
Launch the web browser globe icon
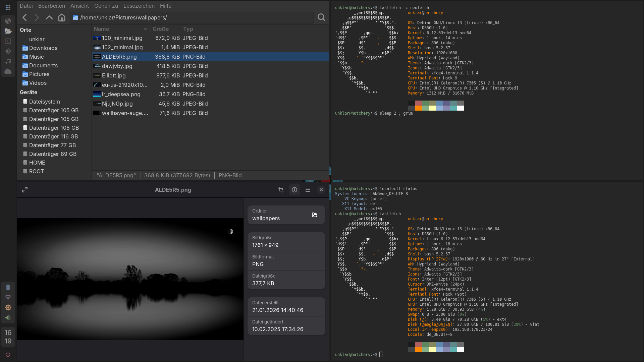[8, 21]
